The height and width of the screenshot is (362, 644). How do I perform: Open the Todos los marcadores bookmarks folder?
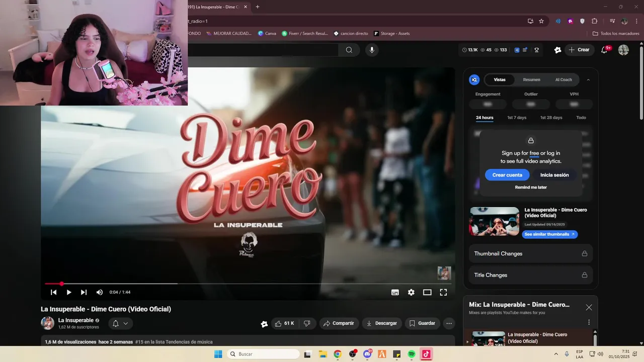(616, 34)
